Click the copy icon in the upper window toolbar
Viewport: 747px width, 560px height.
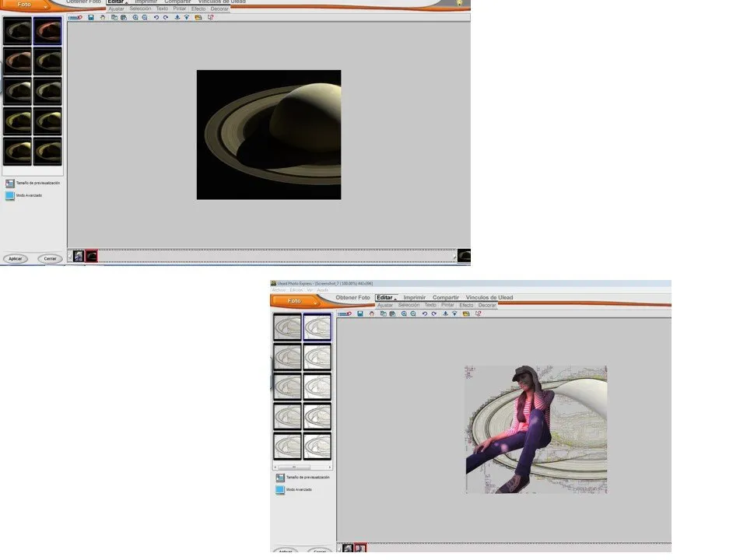point(114,18)
